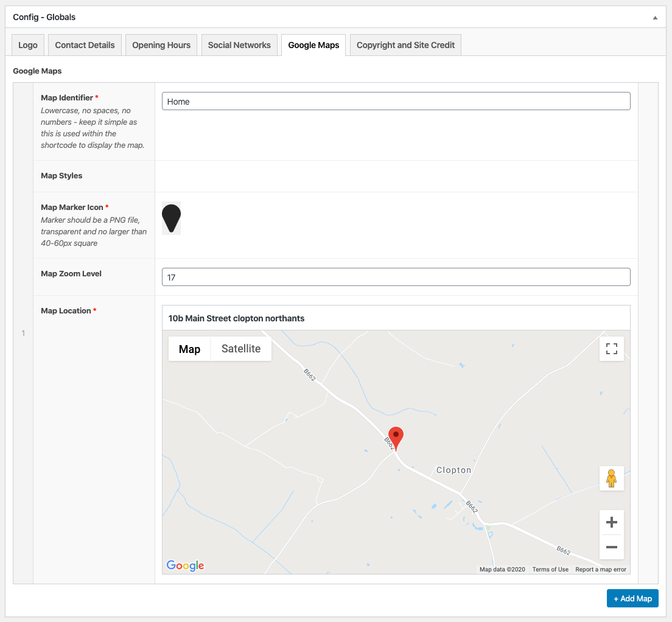Click Report a map error link
Screen dimensions: 672x622
click(601, 570)
